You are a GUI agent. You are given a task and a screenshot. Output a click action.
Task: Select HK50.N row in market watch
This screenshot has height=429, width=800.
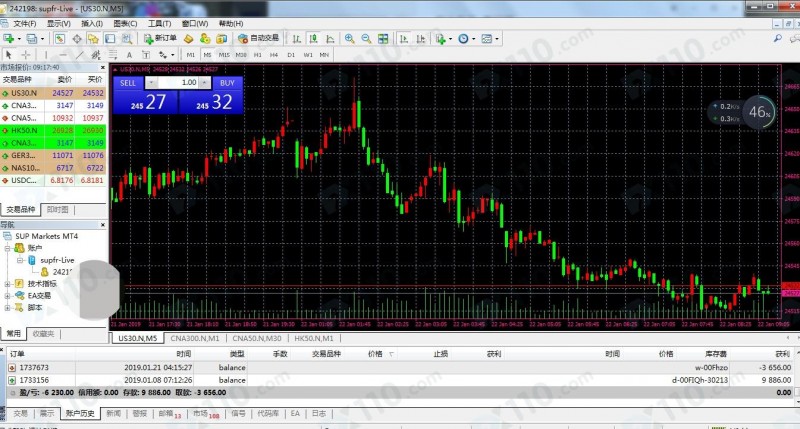pos(25,130)
